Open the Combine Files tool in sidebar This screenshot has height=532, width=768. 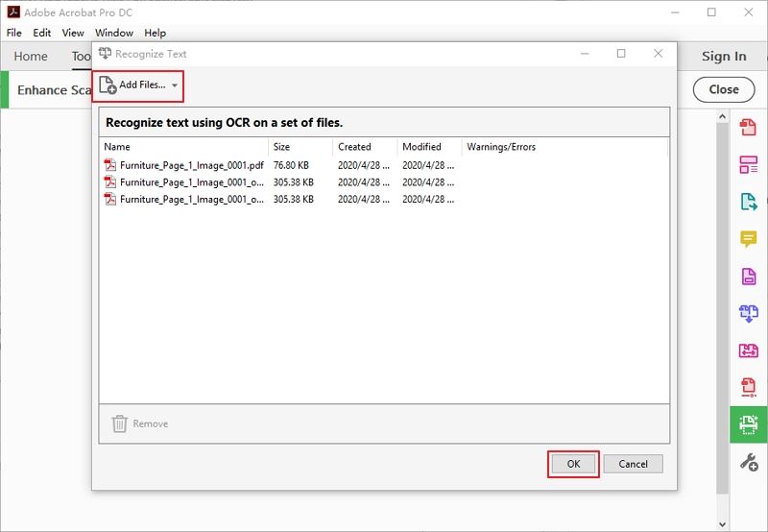(749, 313)
